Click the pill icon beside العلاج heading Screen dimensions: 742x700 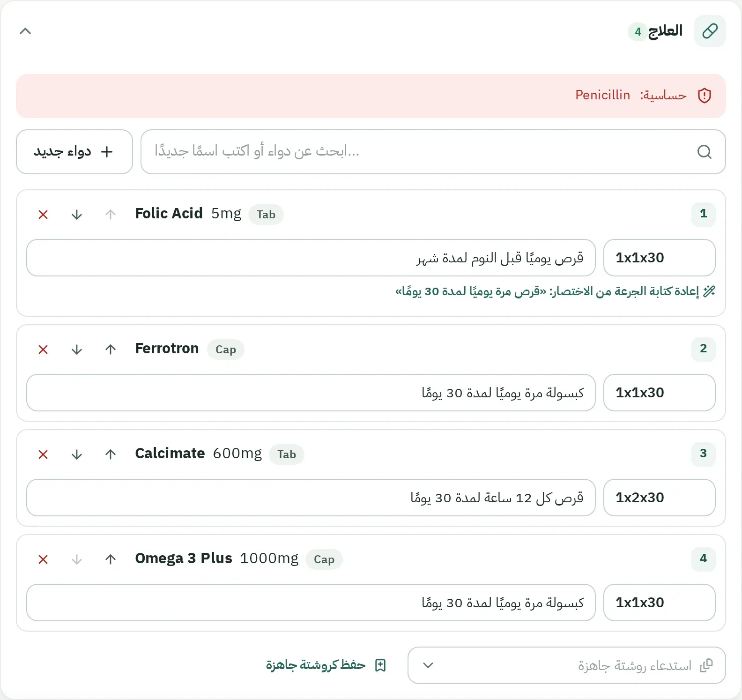(x=710, y=31)
